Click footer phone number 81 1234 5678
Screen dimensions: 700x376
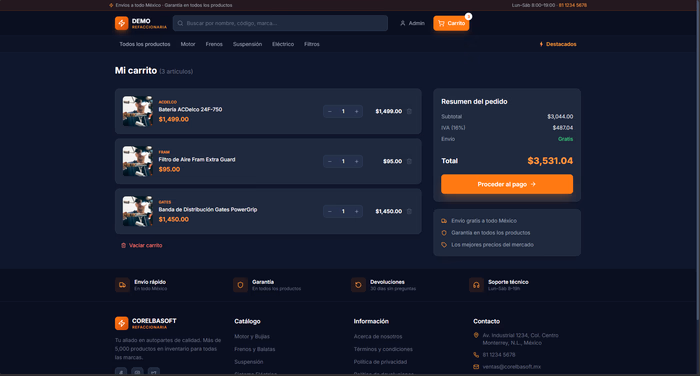point(499,355)
